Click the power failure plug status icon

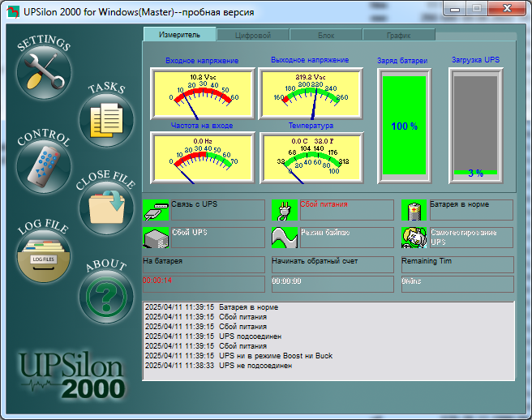[x=285, y=210]
